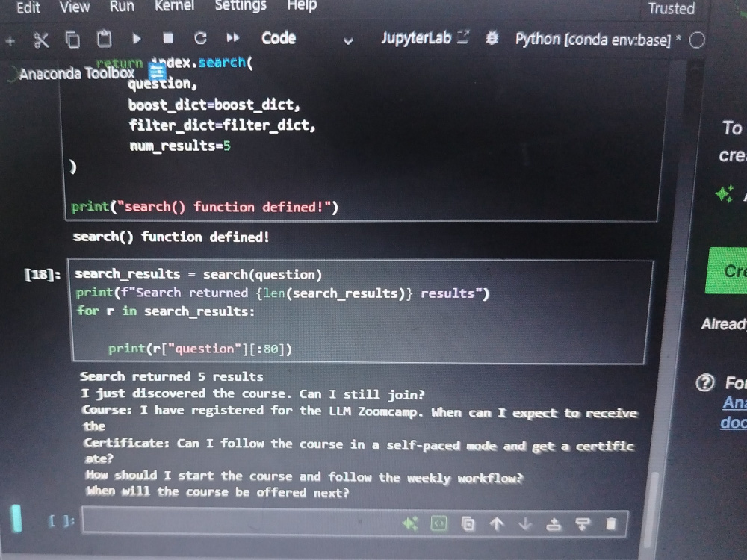The width and height of the screenshot is (747, 560).
Task: Delete cell with trash icon
Action: coord(611,524)
